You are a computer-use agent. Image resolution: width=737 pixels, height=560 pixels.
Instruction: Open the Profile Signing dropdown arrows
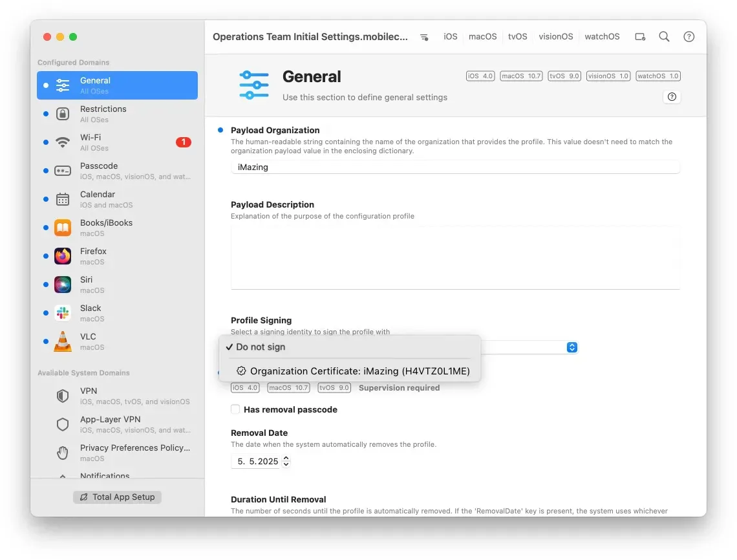571,347
